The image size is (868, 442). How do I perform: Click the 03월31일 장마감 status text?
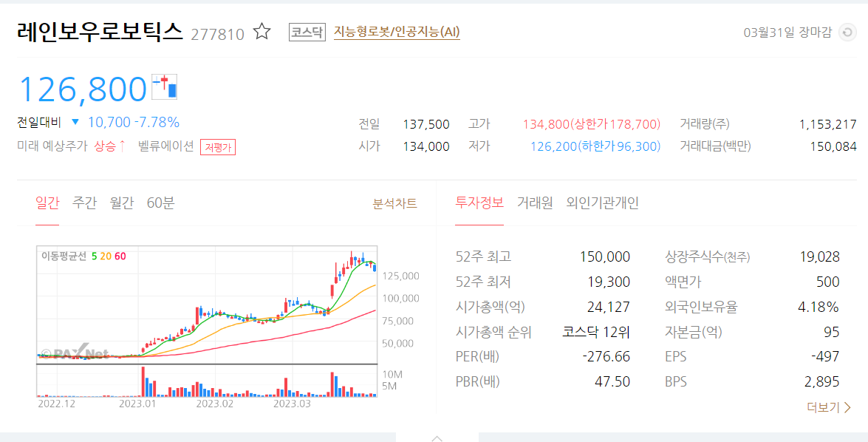(x=787, y=33)
